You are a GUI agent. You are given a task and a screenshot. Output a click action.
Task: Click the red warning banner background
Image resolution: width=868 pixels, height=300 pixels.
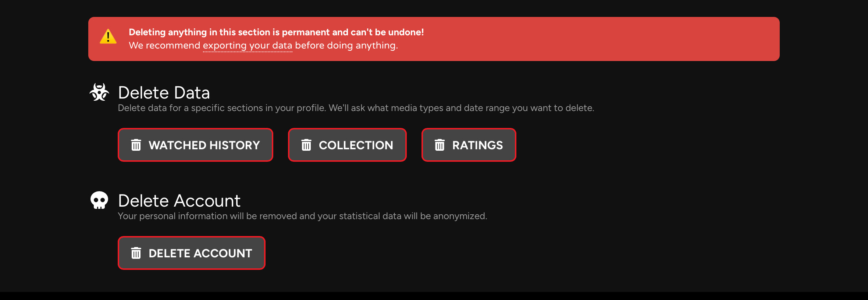(x=588, y=39)
